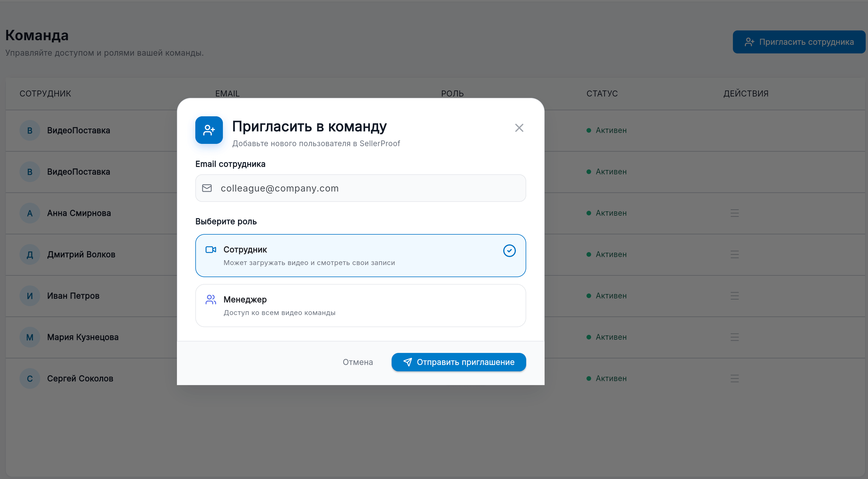This screenshot has height=479, width=868.
Task: Click the Активен status for Анна Смирнова
Action: click(607, 213)
